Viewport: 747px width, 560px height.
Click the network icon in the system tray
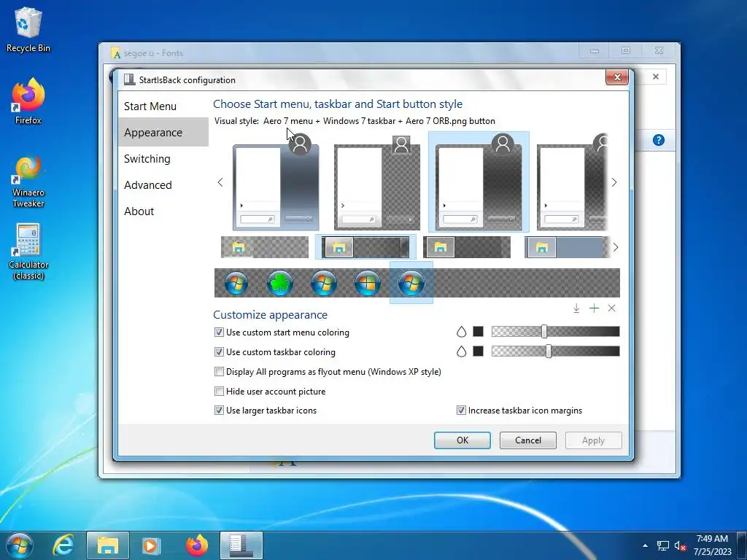tap(662, 545)
